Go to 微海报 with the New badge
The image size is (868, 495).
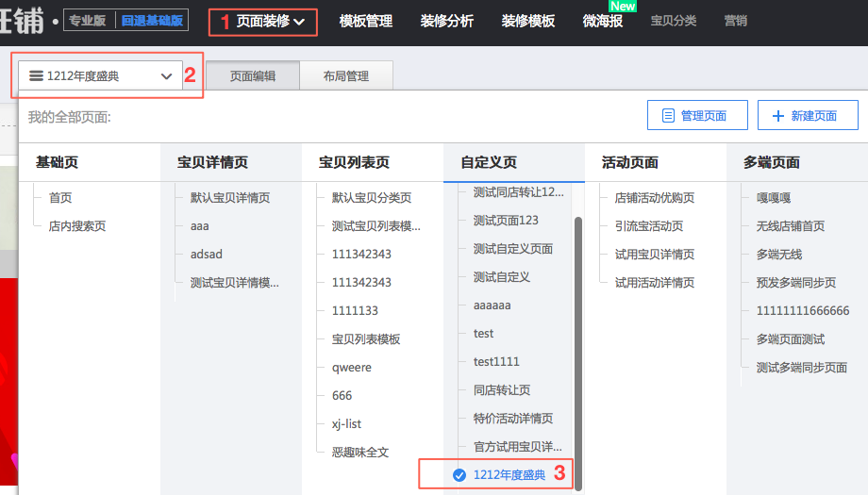click(603, 21)
